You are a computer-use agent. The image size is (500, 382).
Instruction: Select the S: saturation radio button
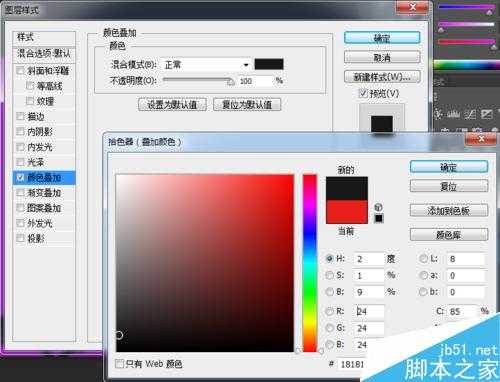[x=329, y=275]
